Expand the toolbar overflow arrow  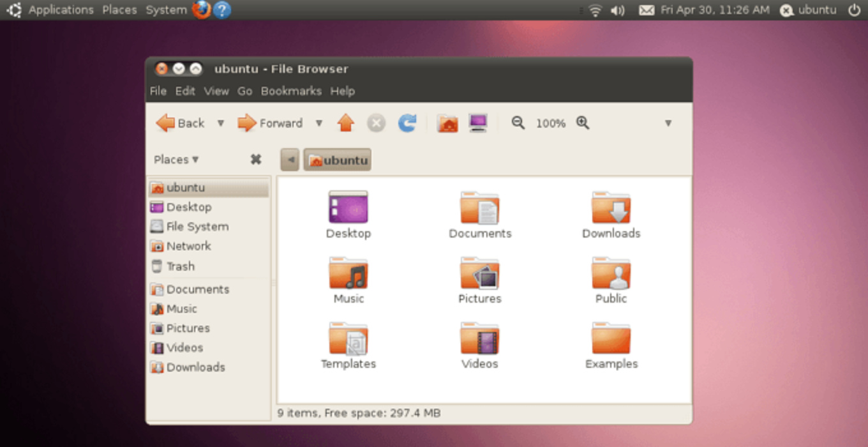click(x=668, y=123)
